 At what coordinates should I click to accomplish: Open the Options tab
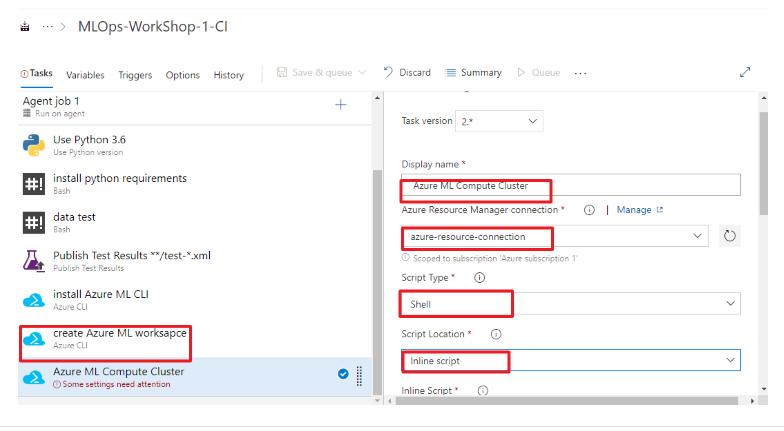tap(182, 75)
